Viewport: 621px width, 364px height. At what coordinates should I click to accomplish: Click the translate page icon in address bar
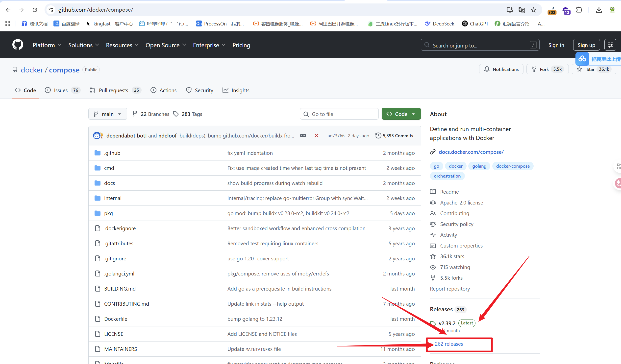click(522, 10)
